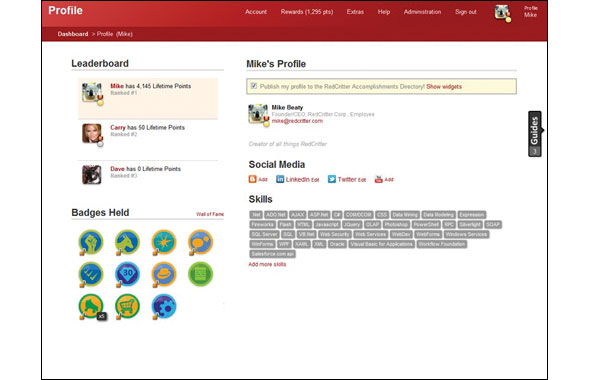The height and width of the screenshot is (380, 590).
Task: Click Add more skills link
Action: coord(267,264)
